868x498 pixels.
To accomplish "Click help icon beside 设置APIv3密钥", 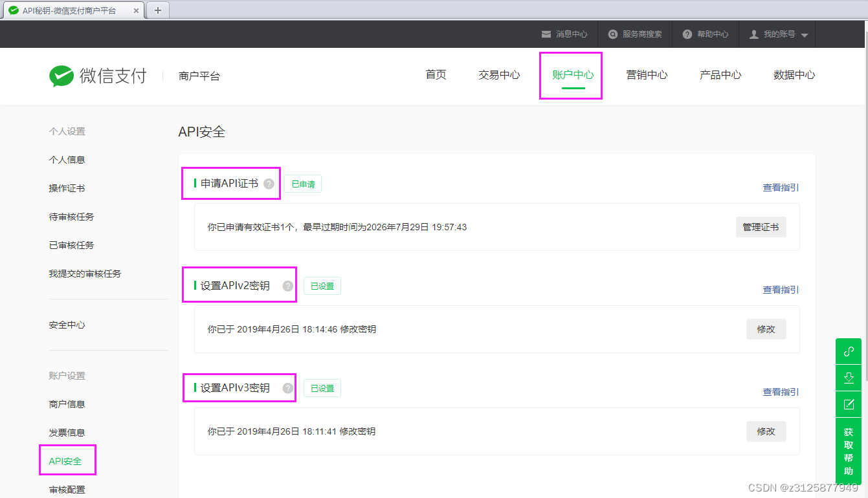I will [x=288, y=388].
